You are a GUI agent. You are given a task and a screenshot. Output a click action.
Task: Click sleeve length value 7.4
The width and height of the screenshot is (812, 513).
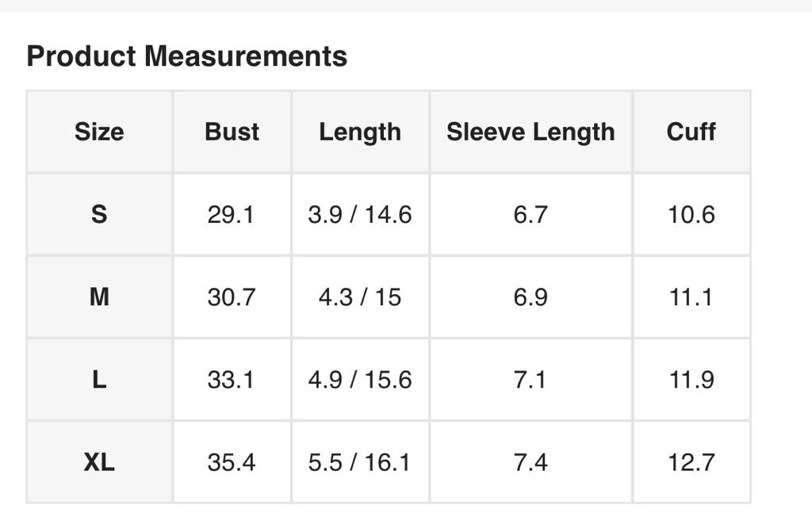point(530,462)
